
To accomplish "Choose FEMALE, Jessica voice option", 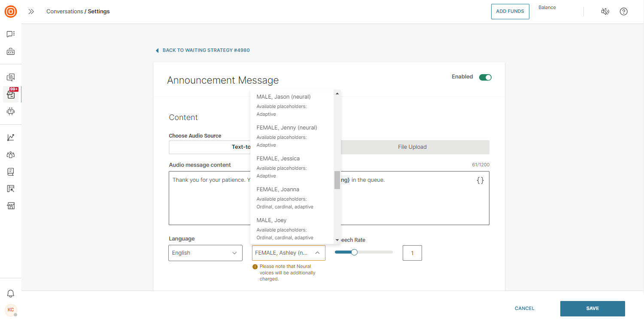I will pyautogui.click(x=292, y=167).
